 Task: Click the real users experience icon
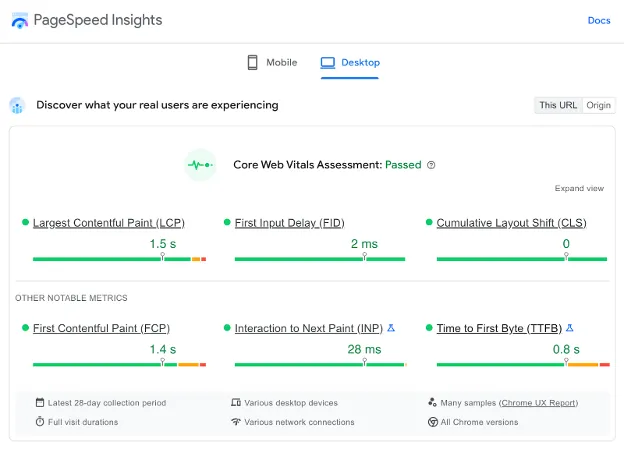pyautogui.click(x=17, y=105)
